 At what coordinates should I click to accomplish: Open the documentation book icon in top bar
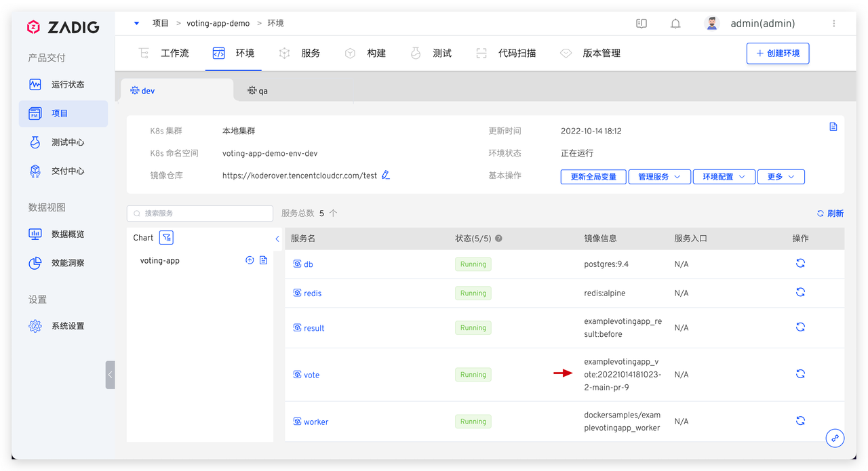point(641,22)
